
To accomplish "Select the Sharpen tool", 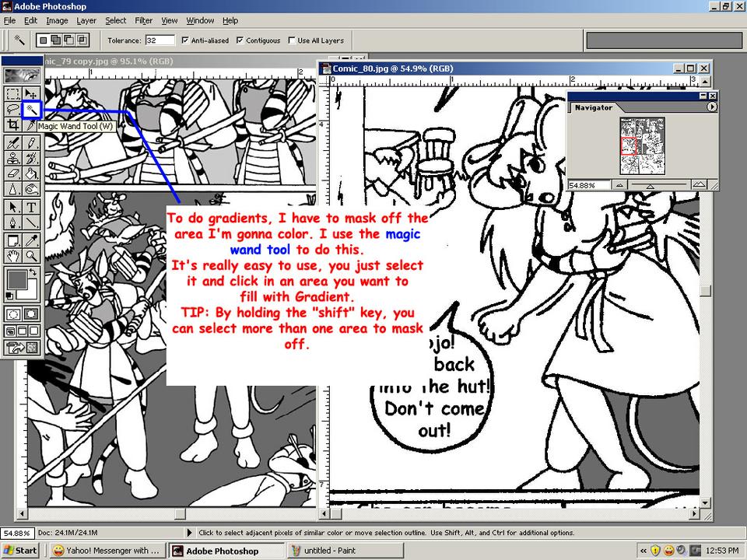I will pos(13,189).
